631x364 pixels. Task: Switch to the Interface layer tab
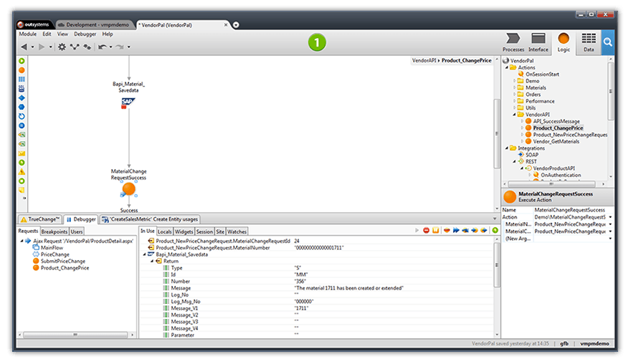(538, 42)
